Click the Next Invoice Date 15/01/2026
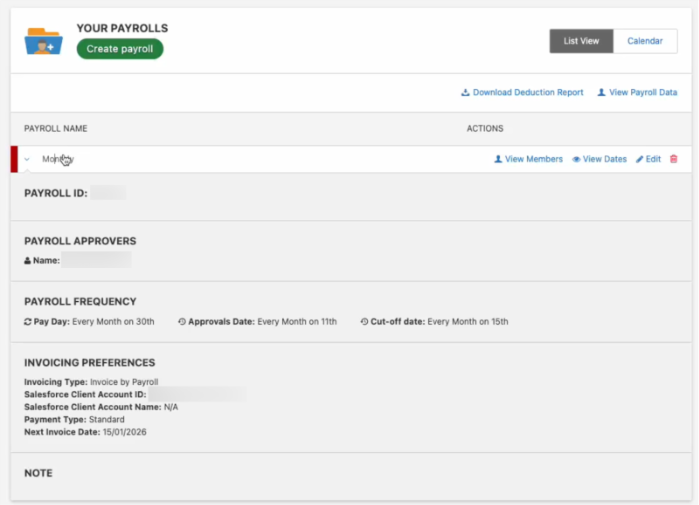This screenshot has width=699, height=505. (x=124, y=432)
